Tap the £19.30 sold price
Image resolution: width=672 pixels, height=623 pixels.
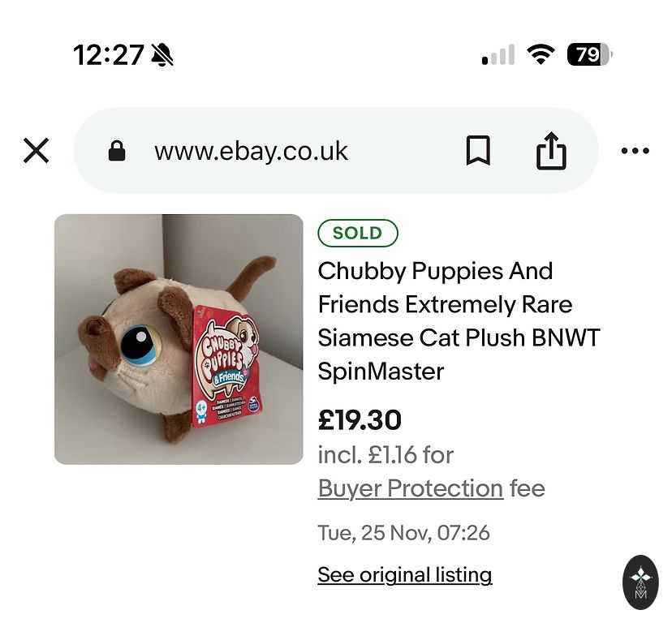[360, 419]
